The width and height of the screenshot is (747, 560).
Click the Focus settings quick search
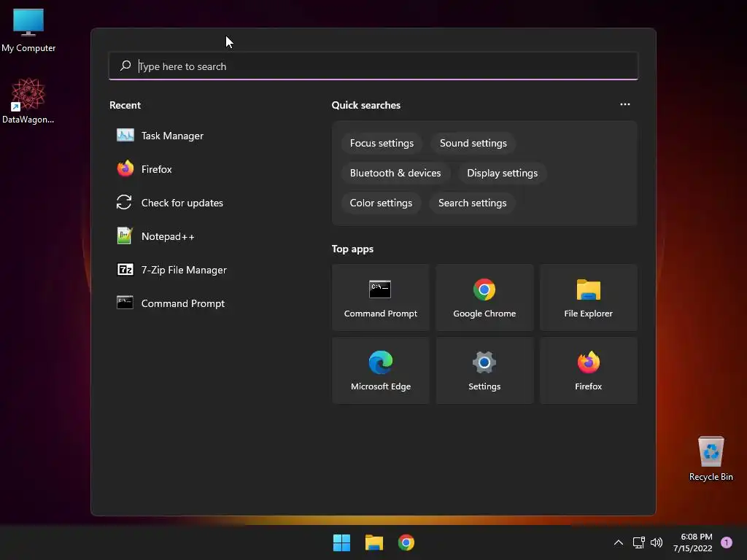coord(382,144)
